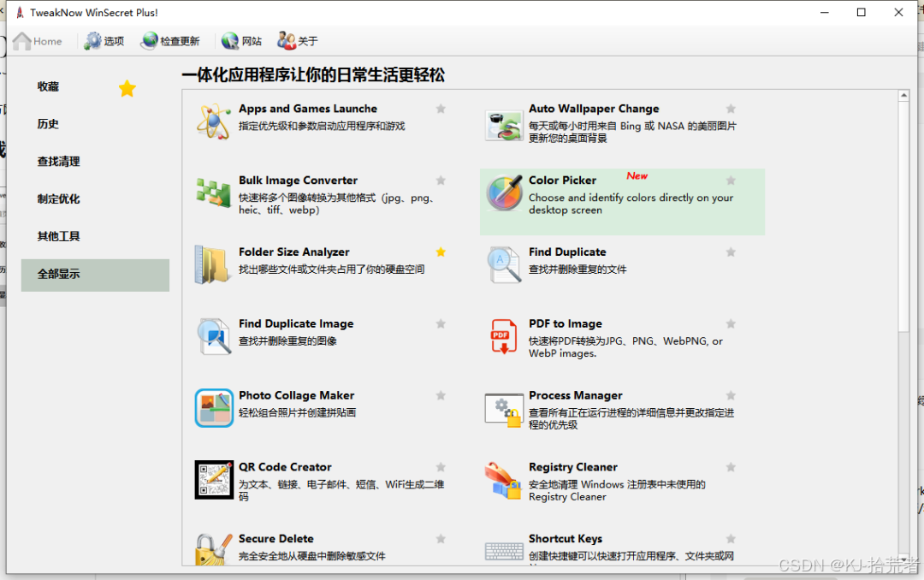The image size is (924, 580).
Task: Select 全部显示 in the sidebar
Action: (95, 275)
